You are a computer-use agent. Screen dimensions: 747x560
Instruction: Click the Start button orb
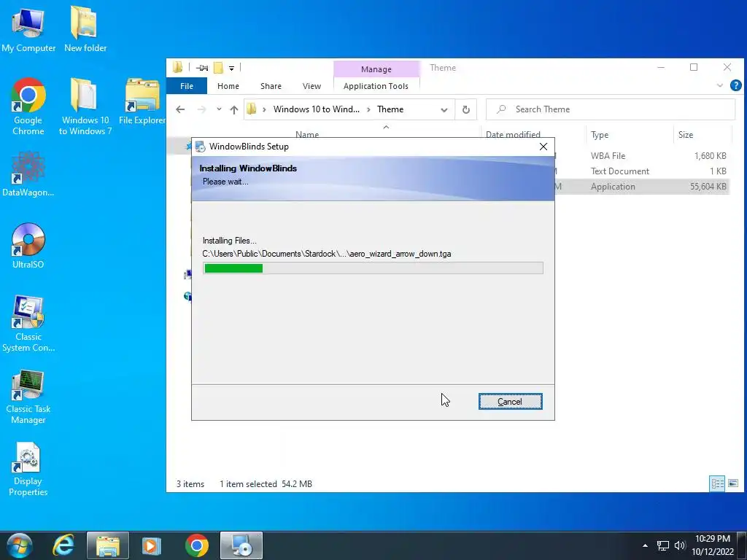click(x=20, y=545)
